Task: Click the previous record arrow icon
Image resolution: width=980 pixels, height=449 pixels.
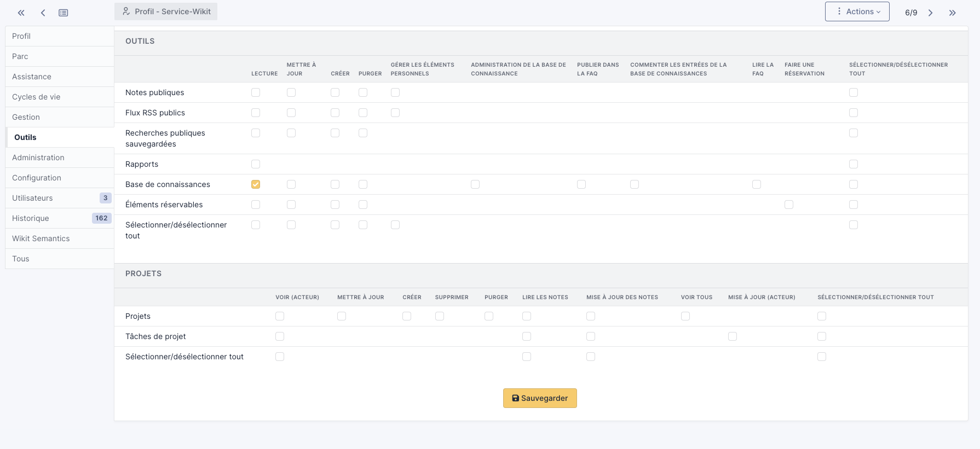Action: [43, 13]
